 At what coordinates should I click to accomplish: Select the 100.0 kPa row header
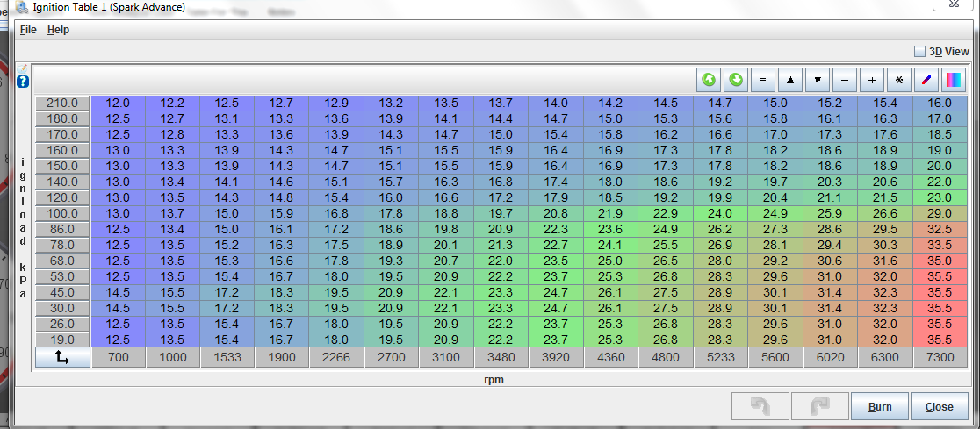point(63,213)
